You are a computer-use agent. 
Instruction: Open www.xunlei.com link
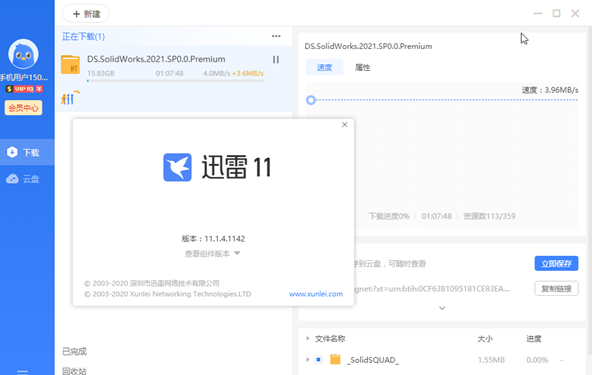316,294
